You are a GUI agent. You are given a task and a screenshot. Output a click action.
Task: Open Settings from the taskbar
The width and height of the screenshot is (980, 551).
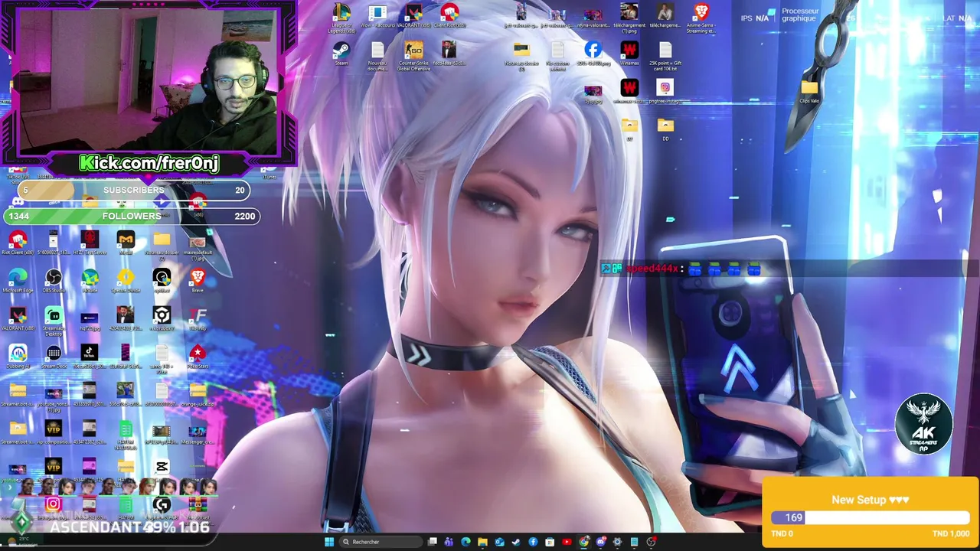pyautogui.click(x=617, y=542)
